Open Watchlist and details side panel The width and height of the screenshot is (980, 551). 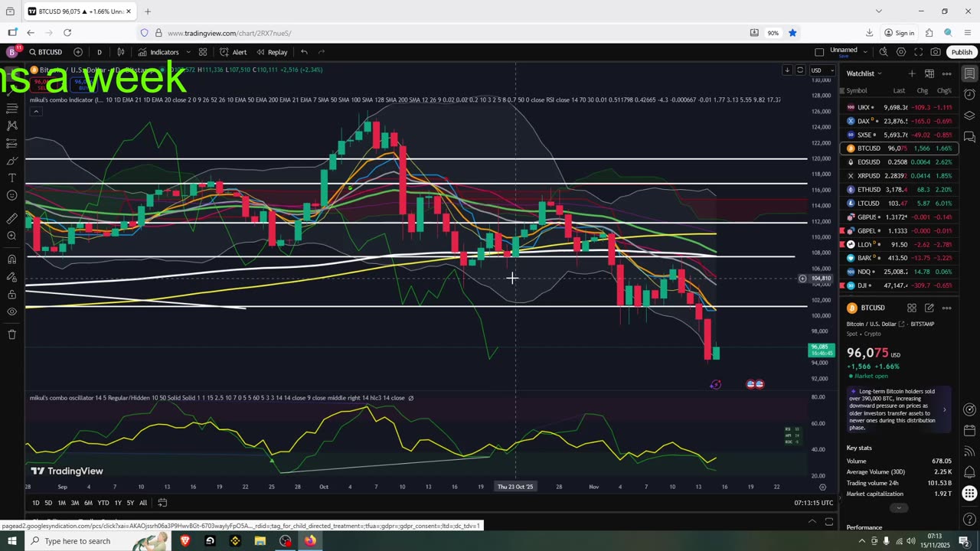pyautogui.click(x=969, y=73)
